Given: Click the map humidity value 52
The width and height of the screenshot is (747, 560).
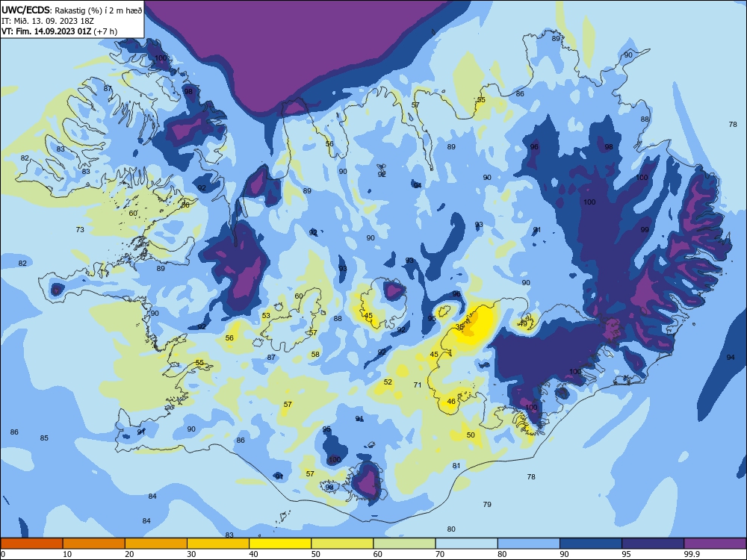Looking at the screenshot, I should (388, 382).
